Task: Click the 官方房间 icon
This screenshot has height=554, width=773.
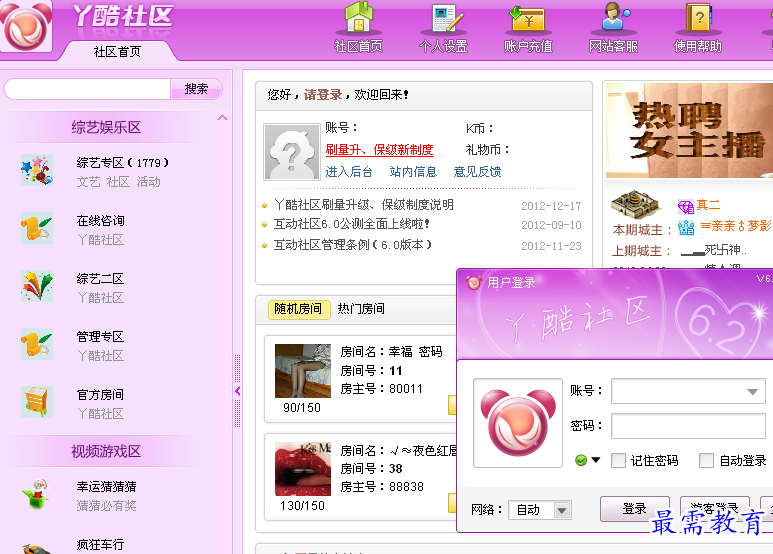Action: (x=36, y=402)
